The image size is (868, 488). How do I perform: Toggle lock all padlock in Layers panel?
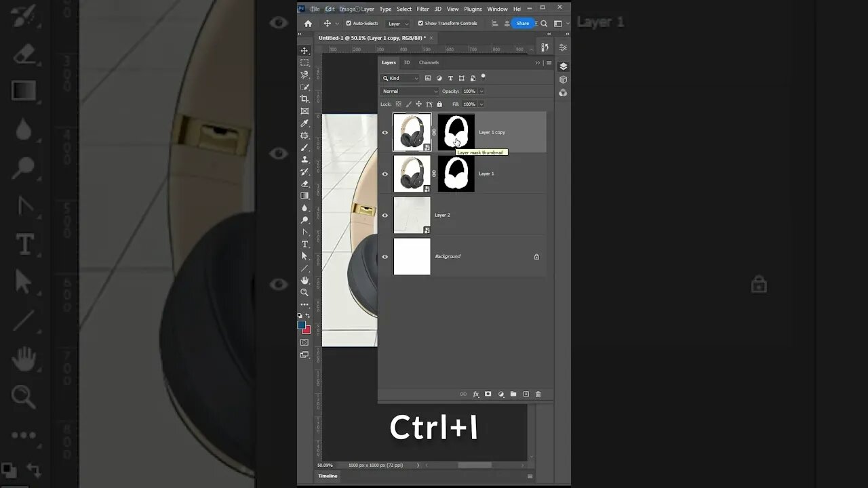pyautogui.click(x=439, y=104)
